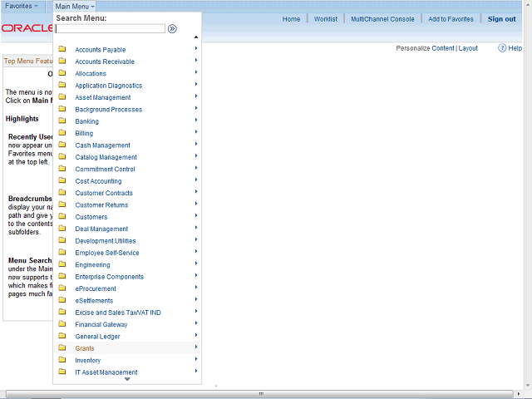This screenshot has width=532, height=399.
Task: Click the General Ledger folder icon
Action: (62, 336)
